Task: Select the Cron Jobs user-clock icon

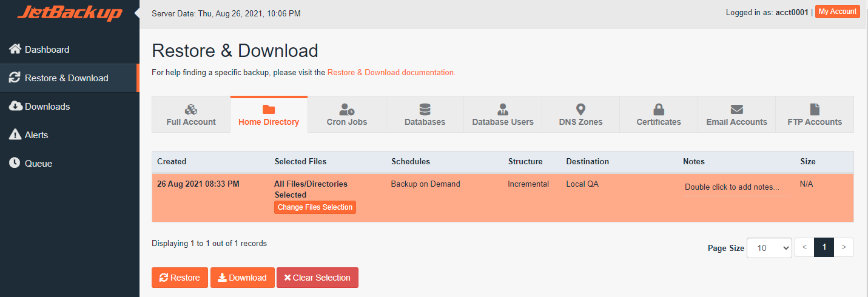Action: pos(347,110)
